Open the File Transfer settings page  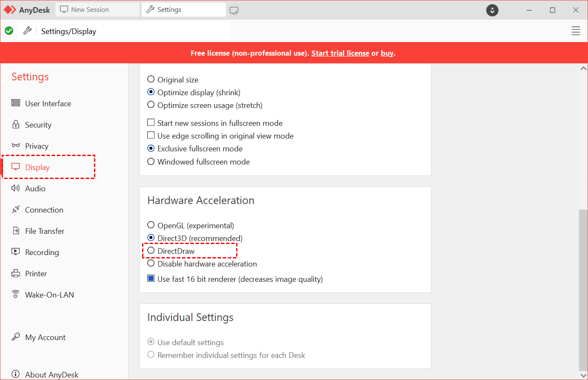point(45,231)
